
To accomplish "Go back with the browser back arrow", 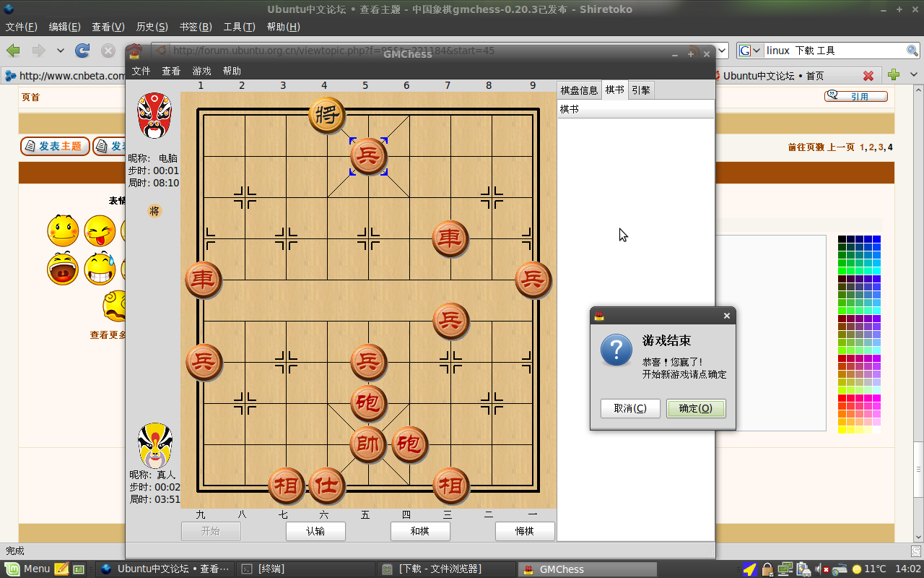I will pyautogui.click(x=13, y=51).
